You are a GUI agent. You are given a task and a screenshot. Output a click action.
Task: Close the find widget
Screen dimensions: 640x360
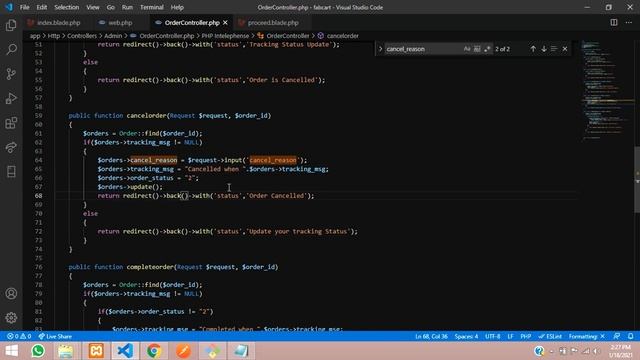pos(565,49)
